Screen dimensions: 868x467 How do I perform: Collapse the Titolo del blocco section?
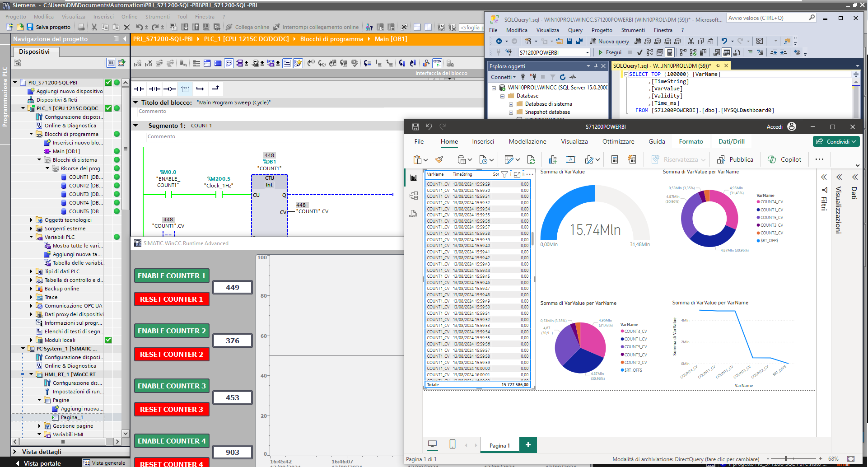pyautogui.click(x=135, y=103)
